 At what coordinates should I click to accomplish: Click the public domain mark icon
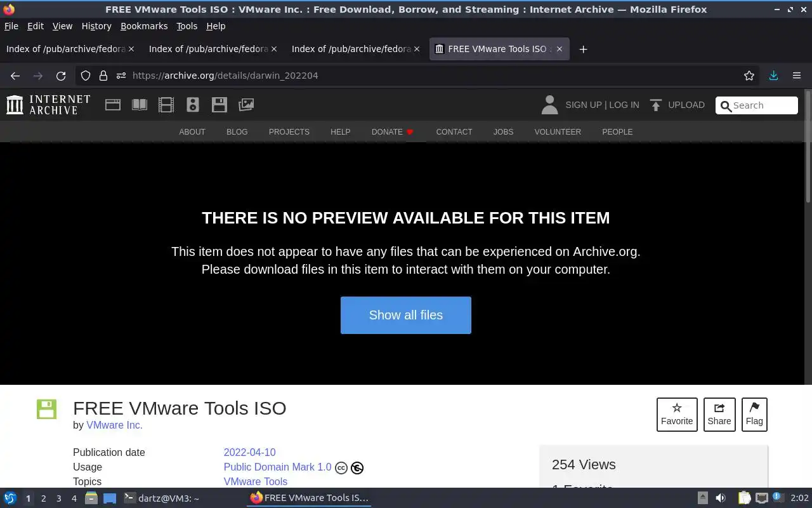[357, 468]
